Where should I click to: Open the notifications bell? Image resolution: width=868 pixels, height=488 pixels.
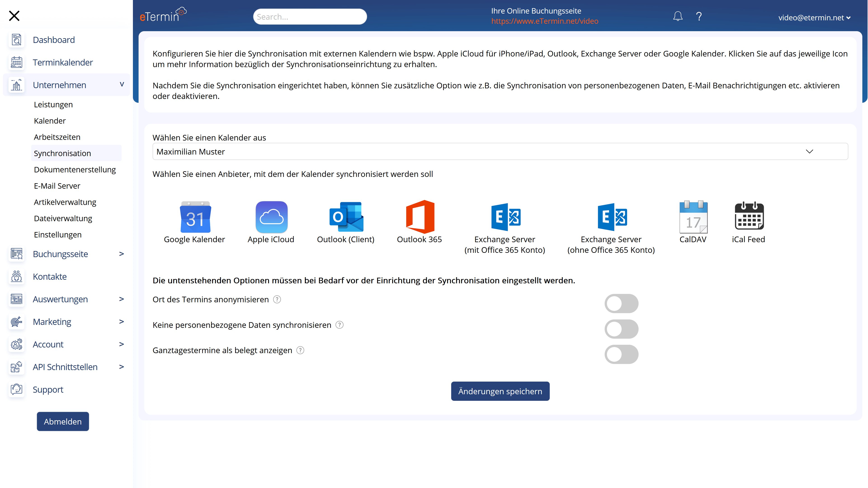click(x=678, y=16)
